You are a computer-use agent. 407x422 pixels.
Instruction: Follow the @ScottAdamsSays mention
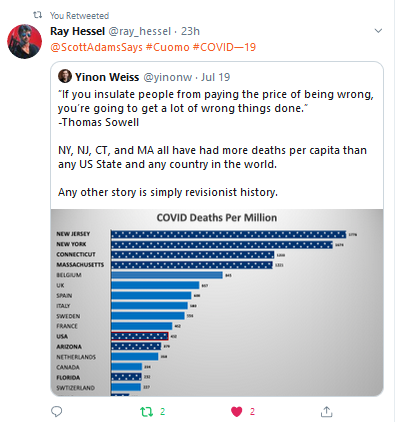(96, 47)
